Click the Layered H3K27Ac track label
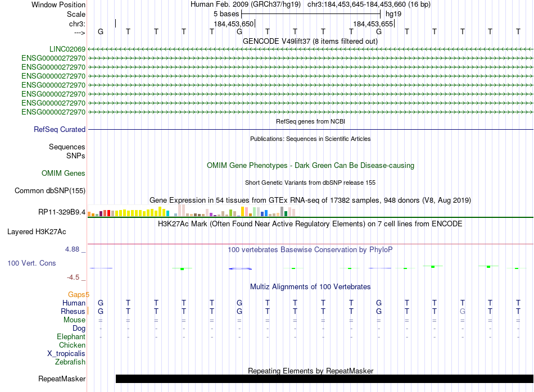The image size is (534, 392). pyautogui.click(x=37, y=232)
